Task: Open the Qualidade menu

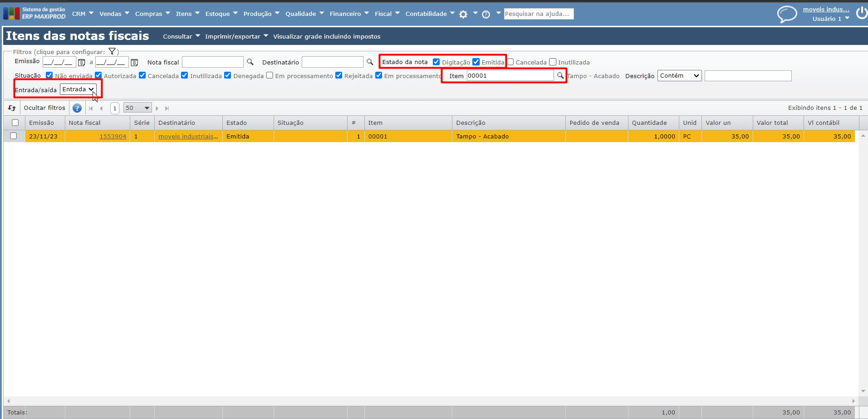Action: tap(304, 14)
